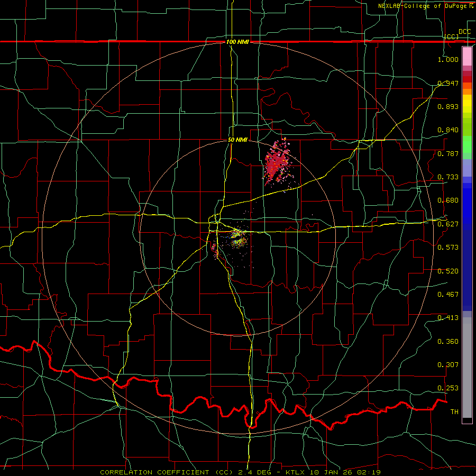The width and height of the screenshot is (476, 476).
Task: Pick the orange swatch on the color bar
Action: [x=467, y=91]
